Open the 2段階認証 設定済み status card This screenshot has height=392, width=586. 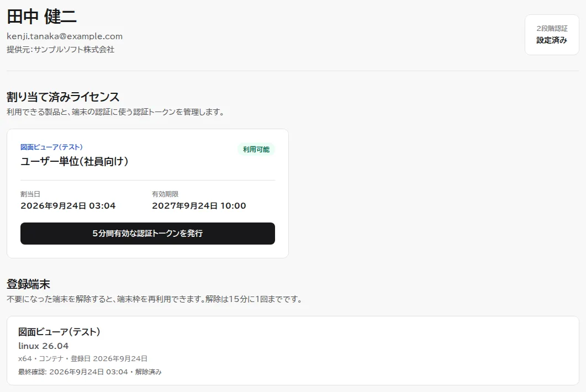(552, 35)
